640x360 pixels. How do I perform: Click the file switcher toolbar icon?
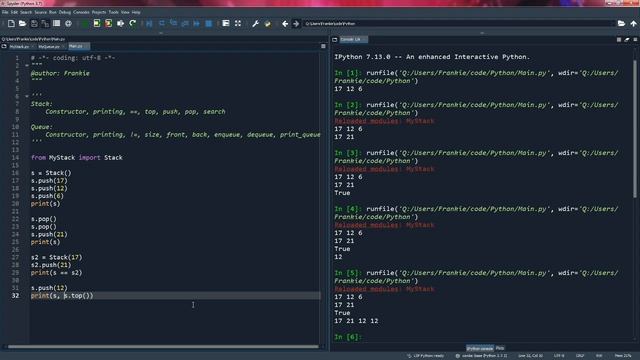click(x=57, y=24)
